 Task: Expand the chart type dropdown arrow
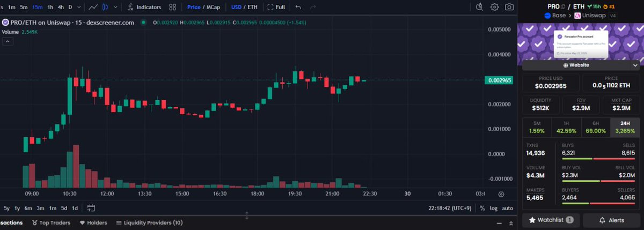(114, 7)
